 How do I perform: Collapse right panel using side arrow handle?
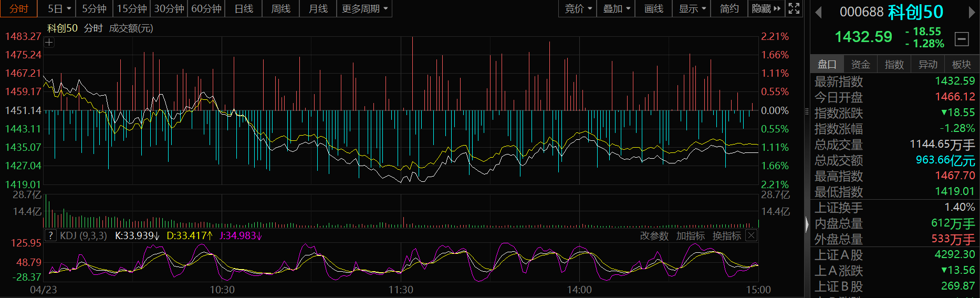(807, 224)
